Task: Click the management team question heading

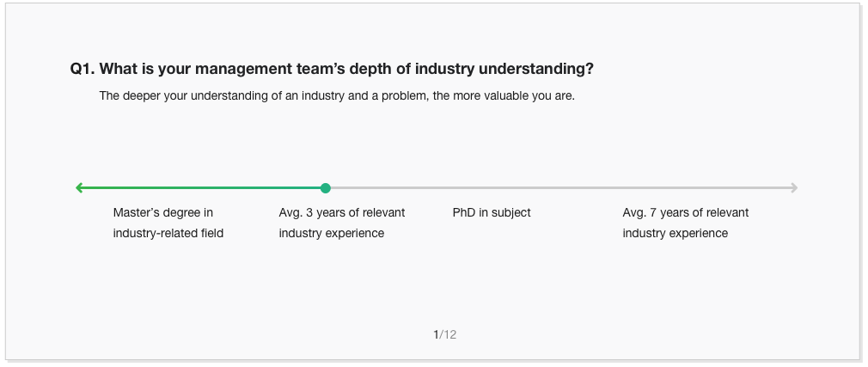Action: [x=332, y=69]
